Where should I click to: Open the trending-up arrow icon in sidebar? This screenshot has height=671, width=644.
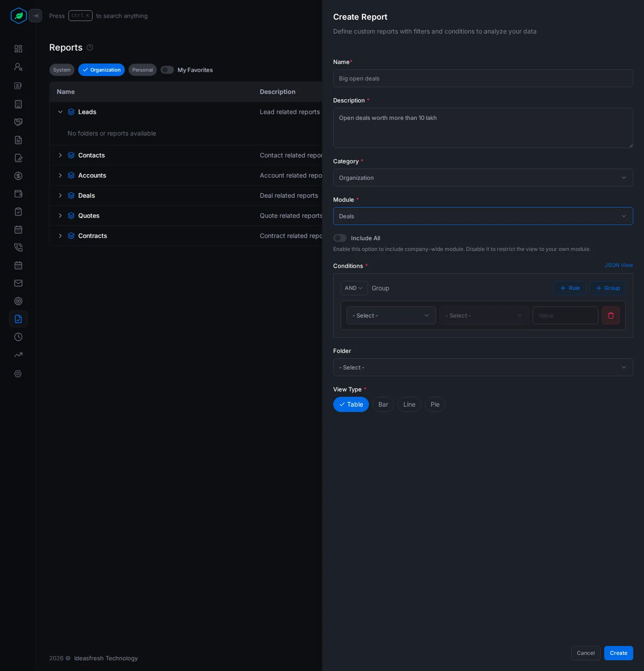point(18,355)
